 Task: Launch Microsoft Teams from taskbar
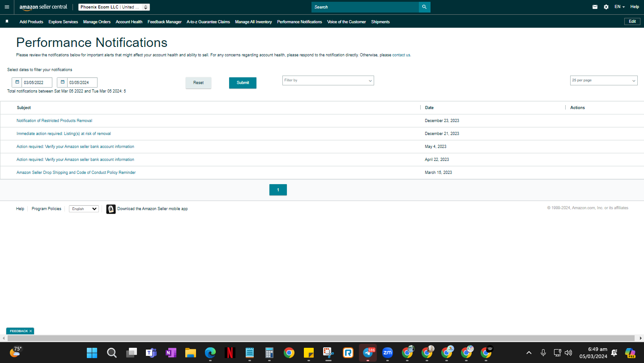(x=151, y=353)
